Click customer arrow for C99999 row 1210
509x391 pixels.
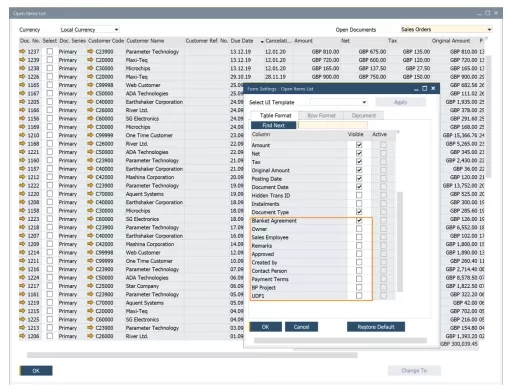pyautogui.click(x=90, y=135)
